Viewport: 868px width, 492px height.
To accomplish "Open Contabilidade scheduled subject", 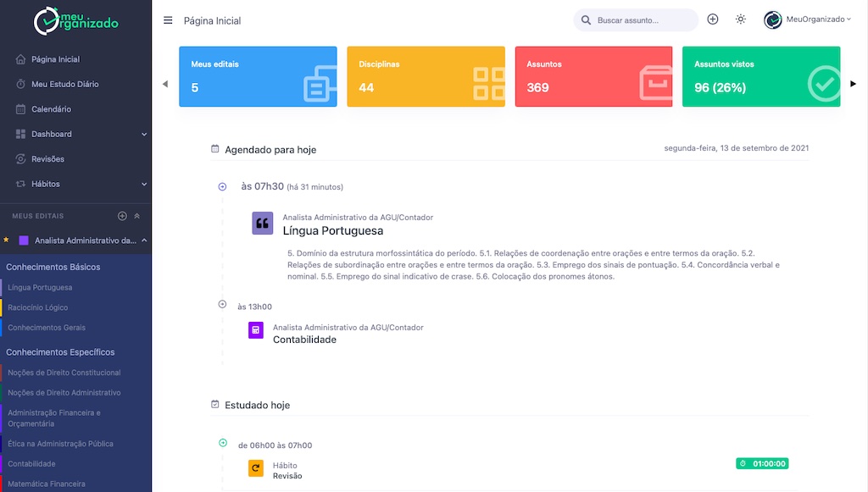I will pos(304,340).
